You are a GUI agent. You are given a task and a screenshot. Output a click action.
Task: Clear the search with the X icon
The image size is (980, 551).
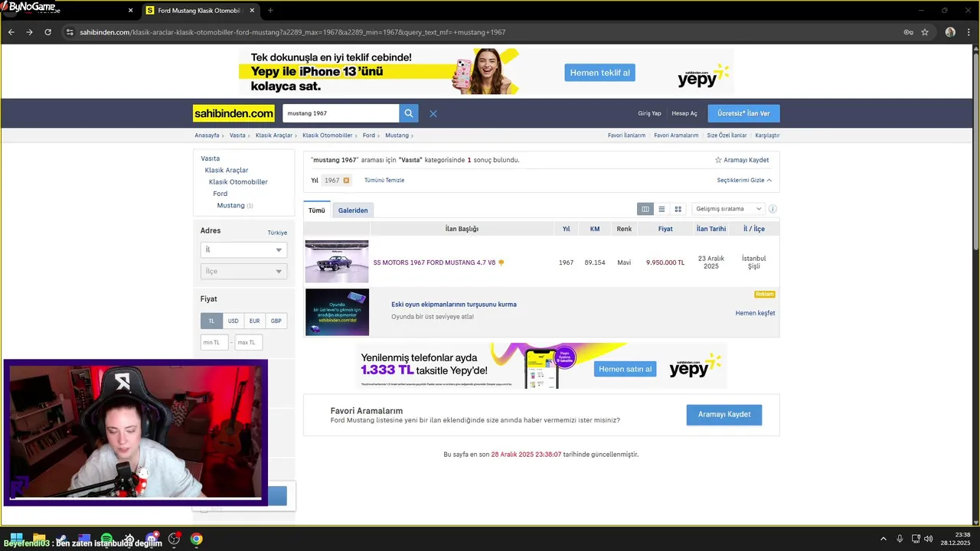click(x=433, y=113)
